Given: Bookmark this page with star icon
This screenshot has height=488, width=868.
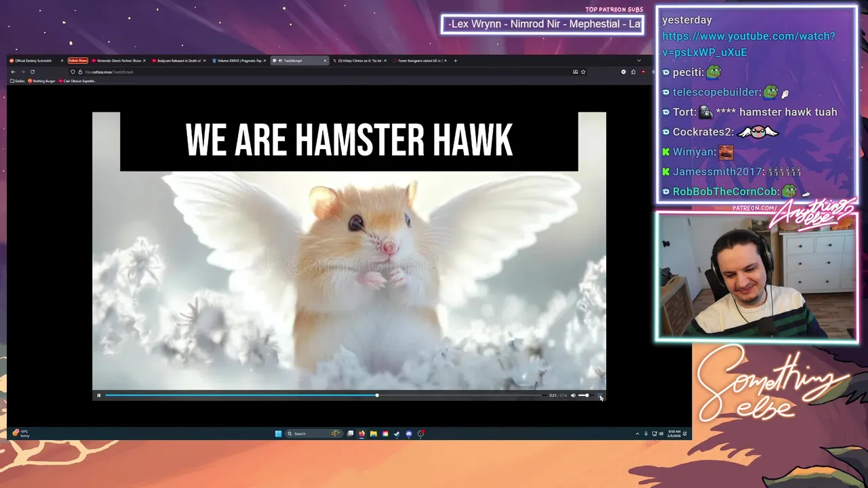Looking at the screenshot, I should click(x=583, y=72).
